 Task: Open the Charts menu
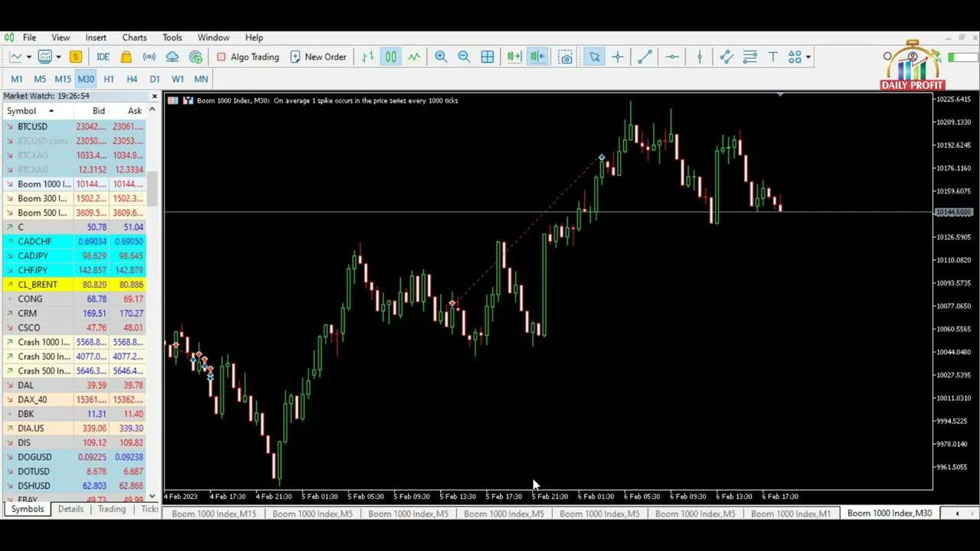[x=134, y=37]
